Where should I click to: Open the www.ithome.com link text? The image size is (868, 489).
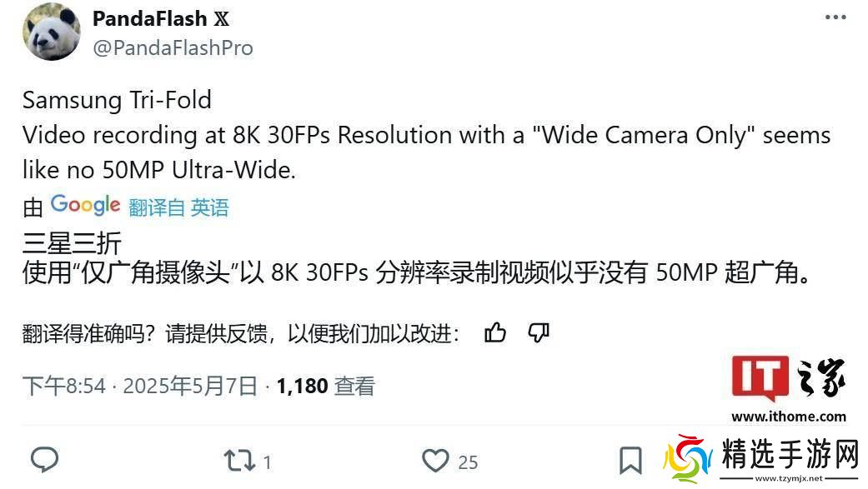(788, 417)
